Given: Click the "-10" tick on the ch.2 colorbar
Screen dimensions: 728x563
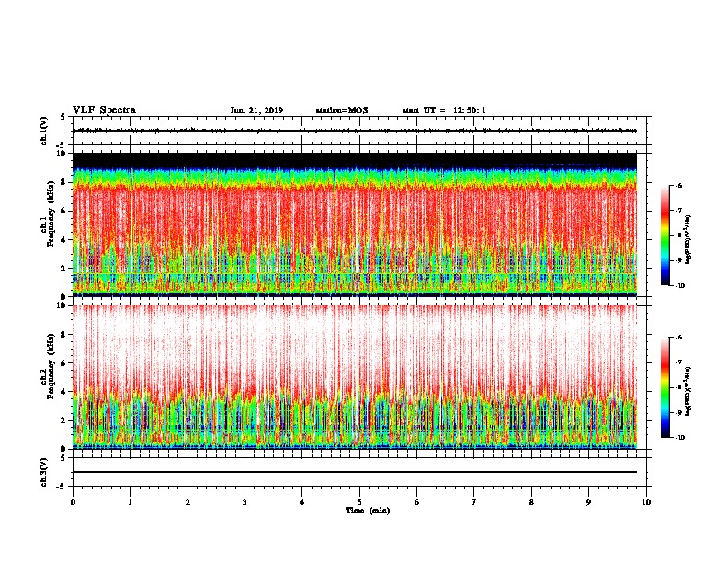Looking at the screenshot, I should point(679,438).
